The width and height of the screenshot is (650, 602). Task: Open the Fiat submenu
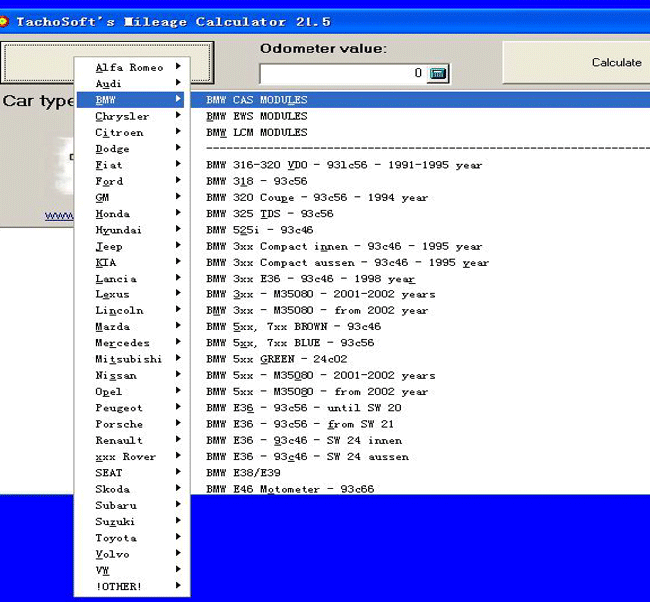[131, 165]
